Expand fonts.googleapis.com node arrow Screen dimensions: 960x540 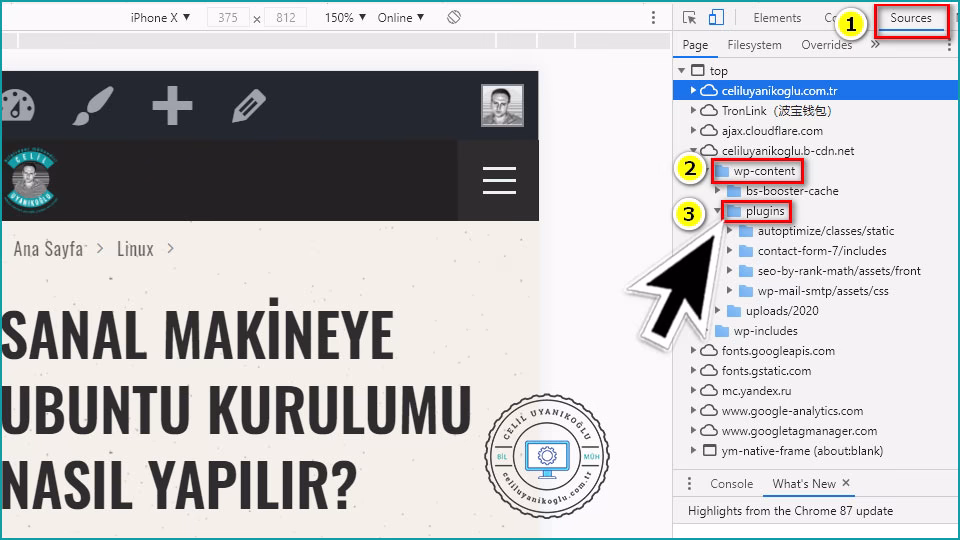pyautogui.click(x=693, y=351)
